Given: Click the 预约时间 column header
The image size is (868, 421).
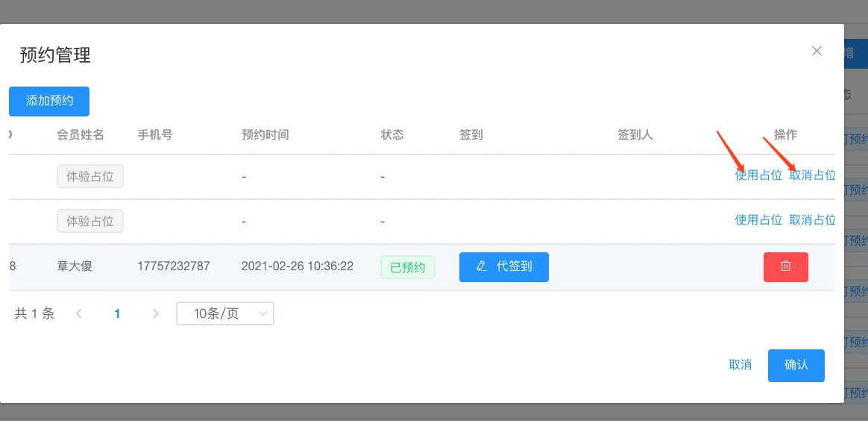Looking at the screenshot, I should point(265,135).
